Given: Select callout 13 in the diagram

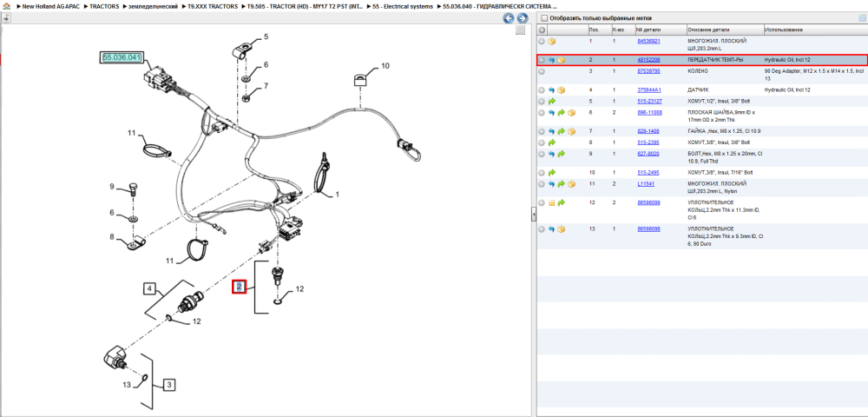Looking at the screenshot, I should 126,385.
